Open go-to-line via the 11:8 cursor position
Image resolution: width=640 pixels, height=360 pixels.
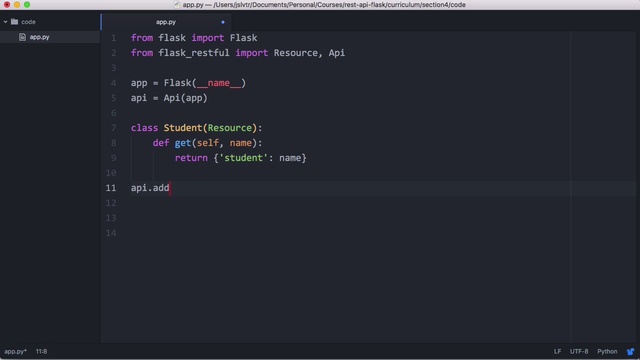41,351
